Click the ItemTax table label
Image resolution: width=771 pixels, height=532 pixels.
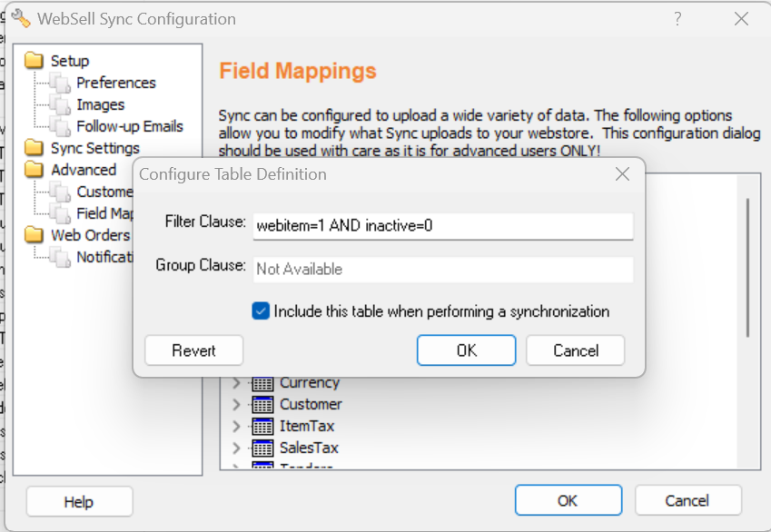coord(307,426)
